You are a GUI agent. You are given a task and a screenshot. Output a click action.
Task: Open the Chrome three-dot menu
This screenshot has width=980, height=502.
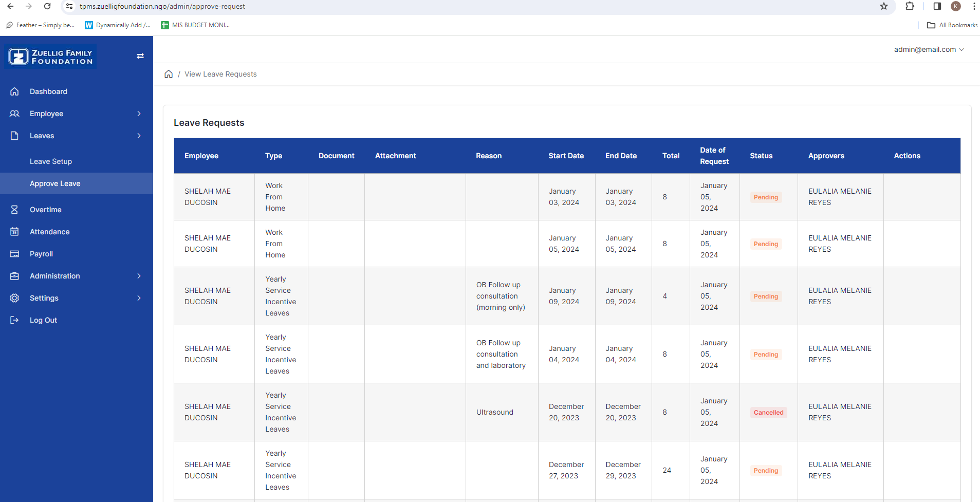click(x=974, y=6)
